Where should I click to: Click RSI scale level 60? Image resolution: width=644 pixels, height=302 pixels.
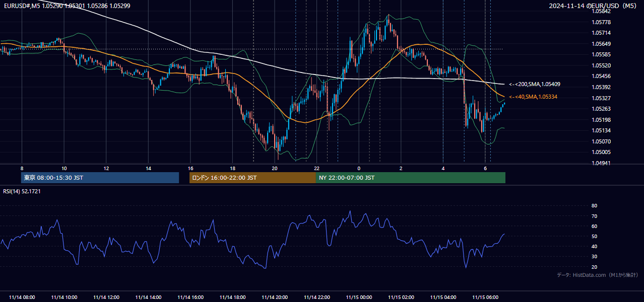point(594,226)
